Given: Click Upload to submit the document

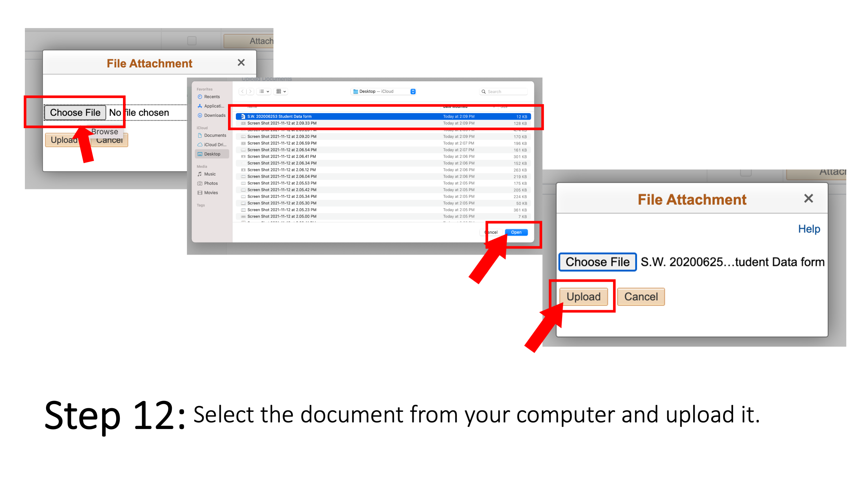Looking at the screenshot, I should pos(584,296).
